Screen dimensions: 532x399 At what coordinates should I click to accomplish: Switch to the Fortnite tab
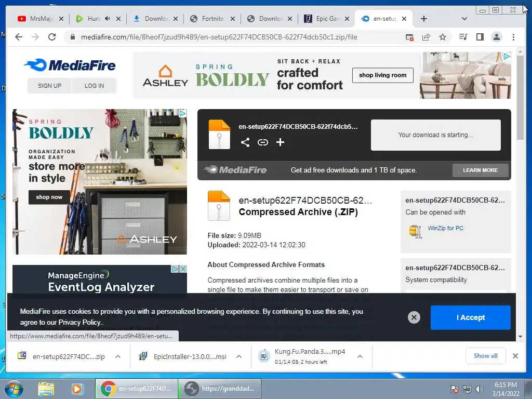pos(208,19)
